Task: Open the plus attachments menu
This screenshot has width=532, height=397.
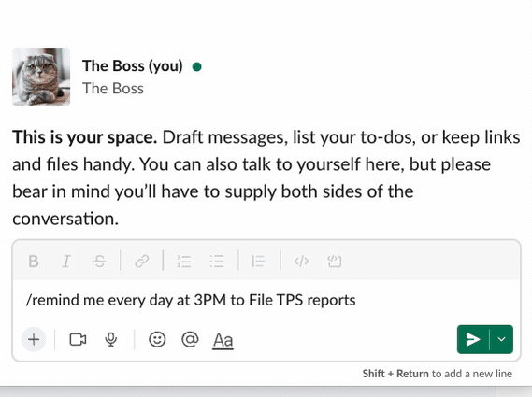Action: click(x=34, y=339)
